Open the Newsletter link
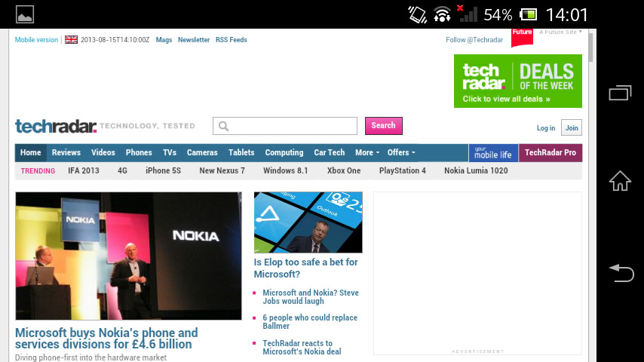 coord(194,40)
